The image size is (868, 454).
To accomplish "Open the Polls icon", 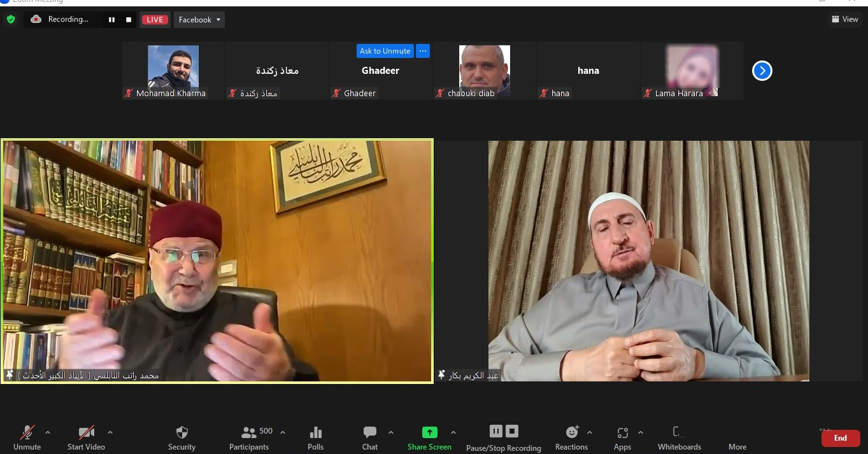I will [x=315, y=433].
